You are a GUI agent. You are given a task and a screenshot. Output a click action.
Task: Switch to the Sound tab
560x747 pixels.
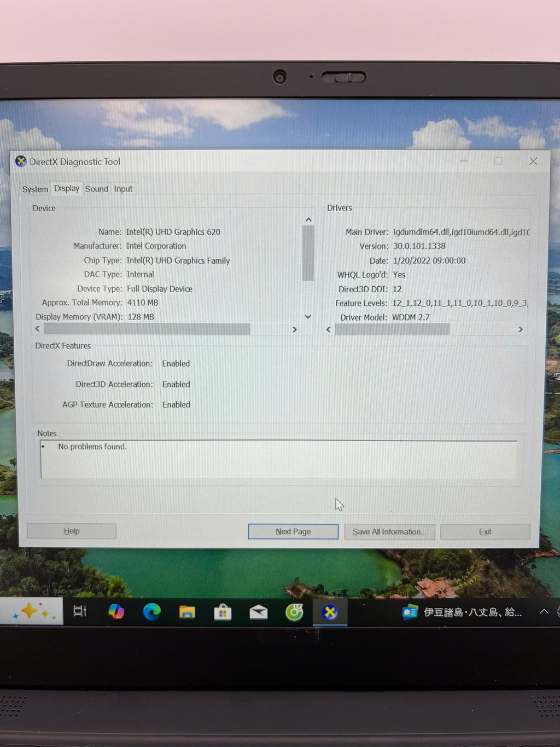[96, 189]
